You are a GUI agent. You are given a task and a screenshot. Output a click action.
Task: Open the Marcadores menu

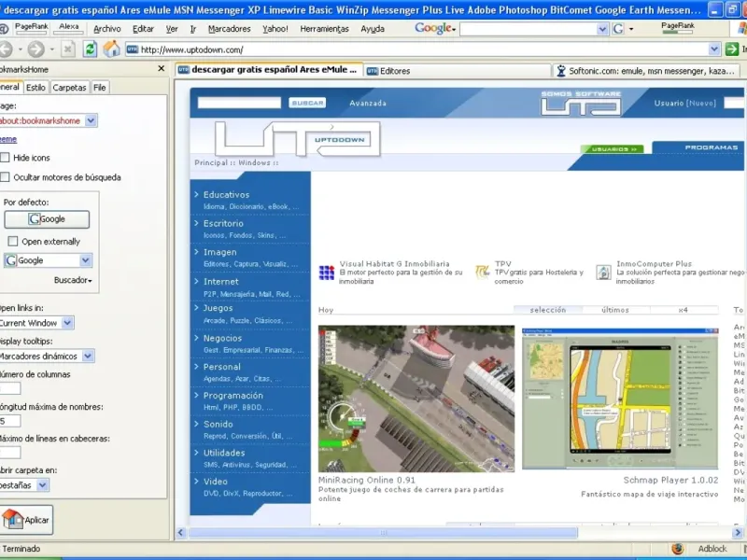[229, 29]
